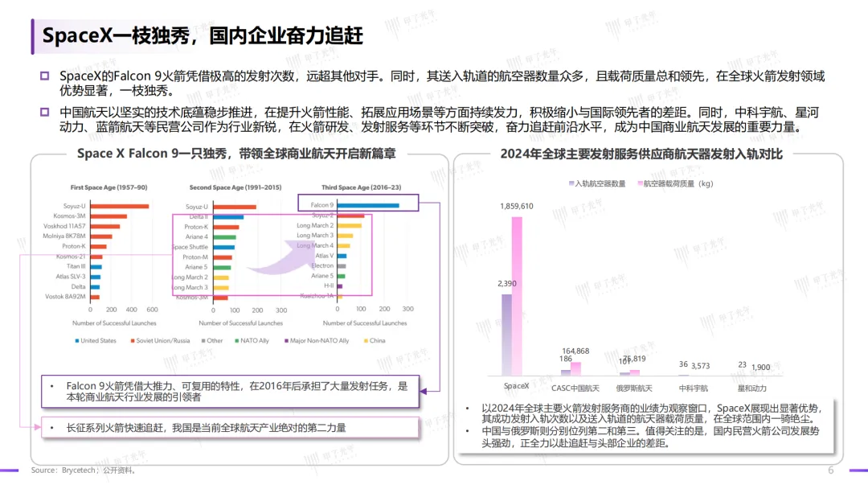The width and height of the screenshot is (868, 489).
Task: Click the NATO Ally green legend swatch
Action: click(237, 340)
